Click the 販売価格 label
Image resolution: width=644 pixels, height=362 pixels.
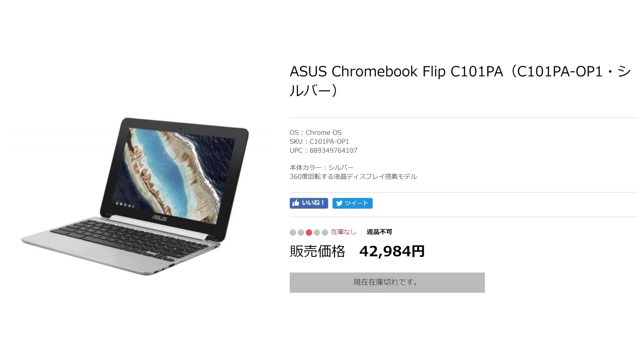click(317, 251)
